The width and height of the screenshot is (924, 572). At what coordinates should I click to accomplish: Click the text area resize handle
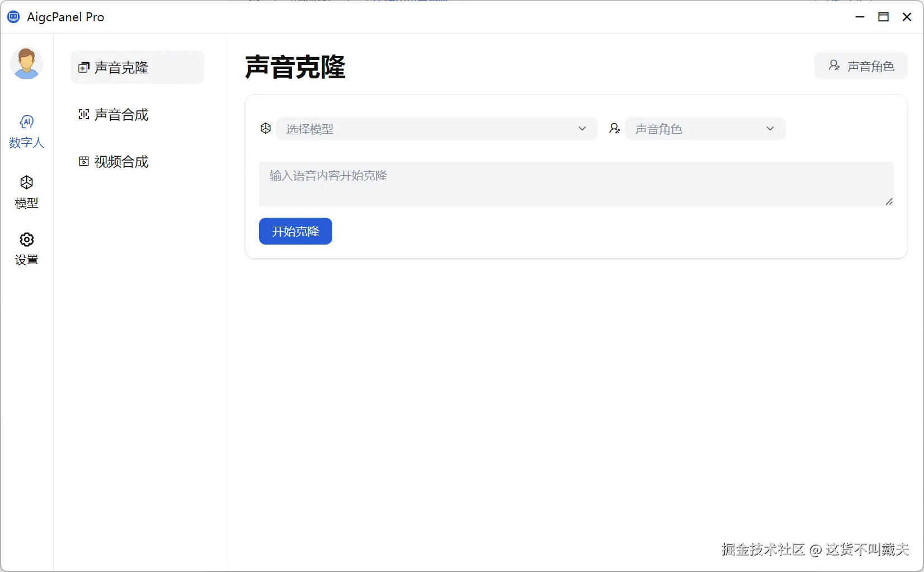pyautogui.click(x=889, y=201)
